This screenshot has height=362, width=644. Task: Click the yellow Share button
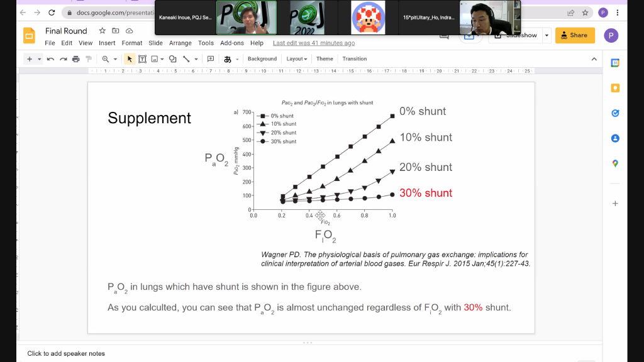tap(575, 35)
